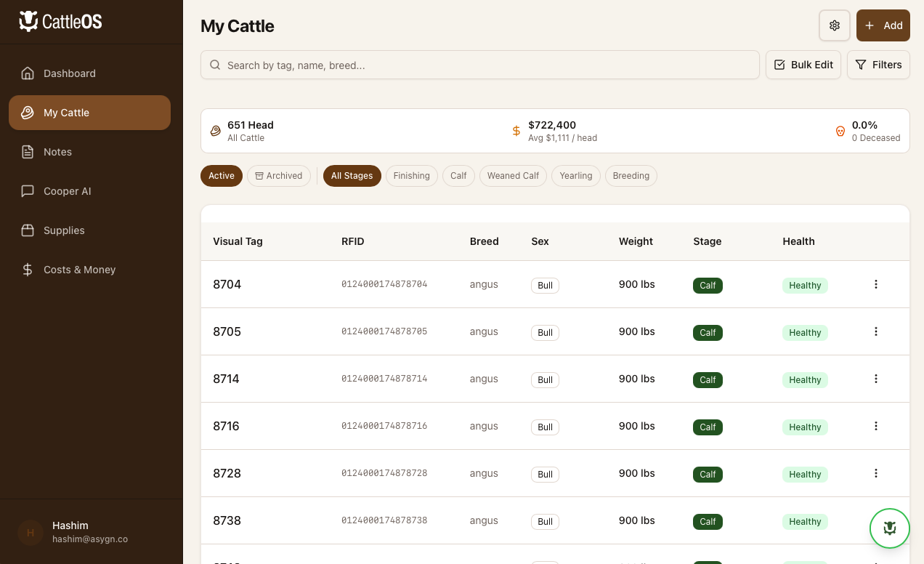Click the search field to enter a tag

coord(479,65)
